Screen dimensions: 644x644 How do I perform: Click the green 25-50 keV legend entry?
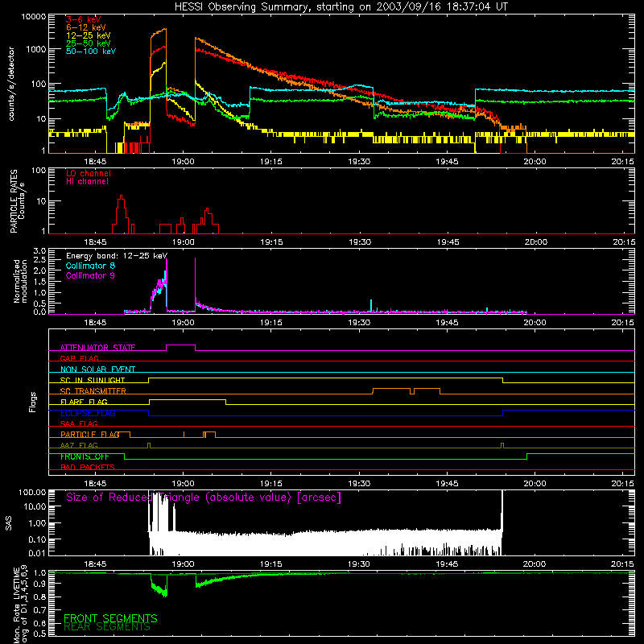[x=88, y=43]
